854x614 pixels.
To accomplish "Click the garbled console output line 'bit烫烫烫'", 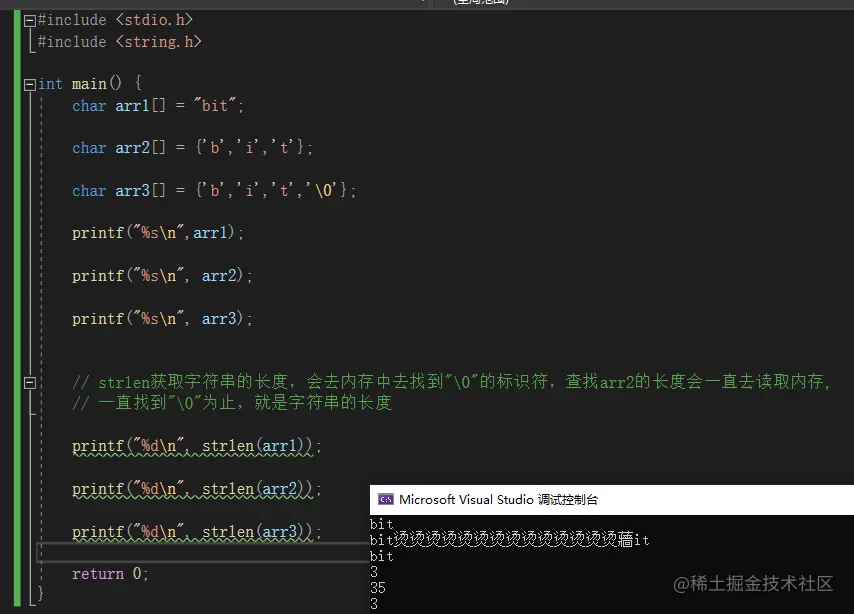I will pyautogui.click(x=509, y=540).
